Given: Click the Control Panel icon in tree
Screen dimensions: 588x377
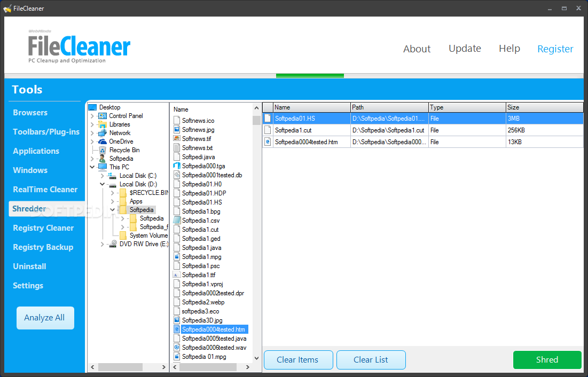Looking at the screenshot, I should (x=103, y=116).
